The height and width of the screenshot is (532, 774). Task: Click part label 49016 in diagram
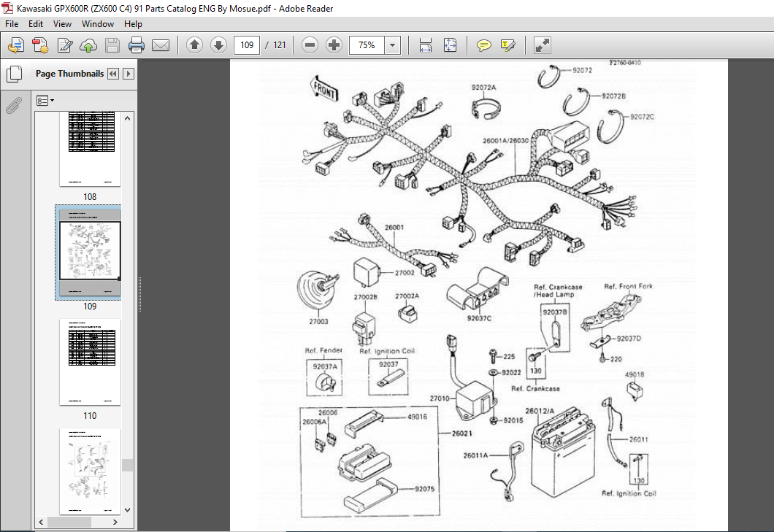pyautogui.click(x=417, y=417)
